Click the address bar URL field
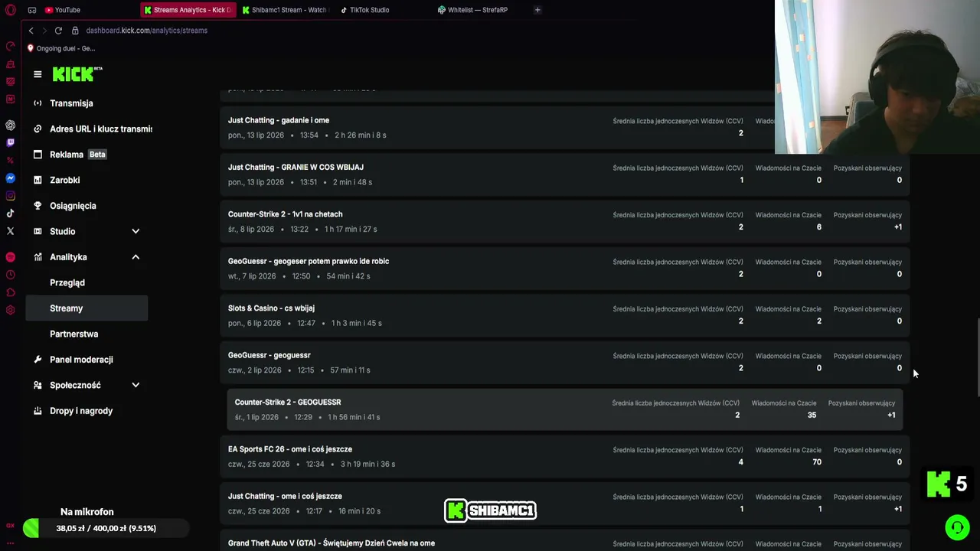 pyautogui.click(x=146, y=31)
